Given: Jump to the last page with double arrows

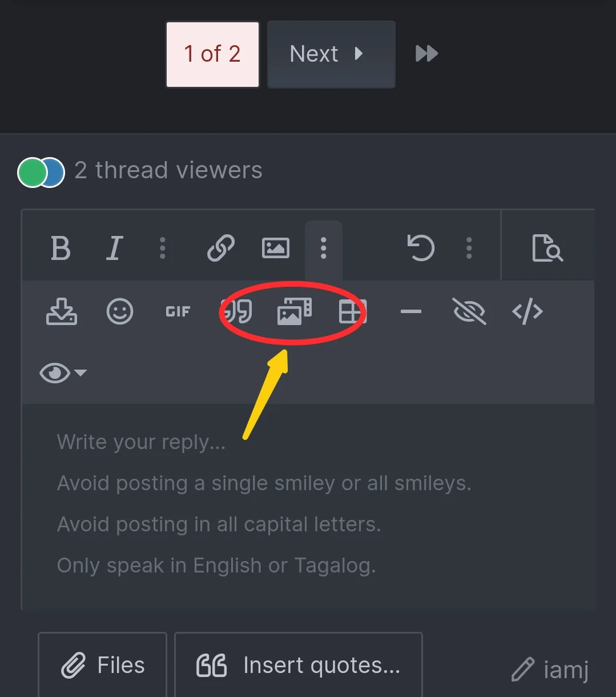Looking at the screenshot, I should 426,54.
